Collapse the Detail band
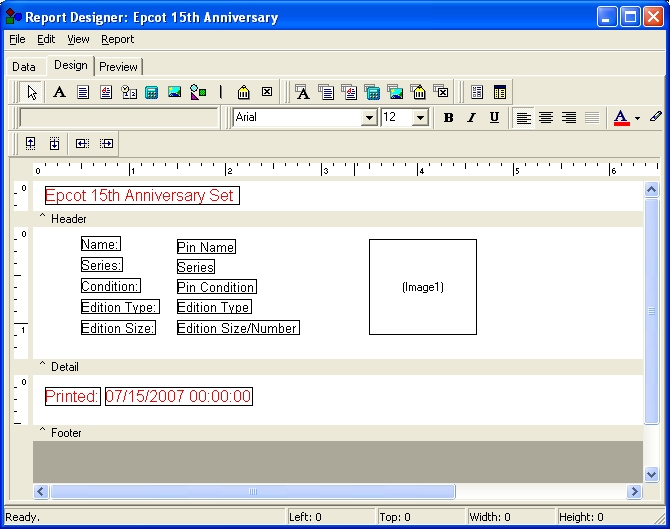This screenshot has width=670, height=529. point(42,365)
